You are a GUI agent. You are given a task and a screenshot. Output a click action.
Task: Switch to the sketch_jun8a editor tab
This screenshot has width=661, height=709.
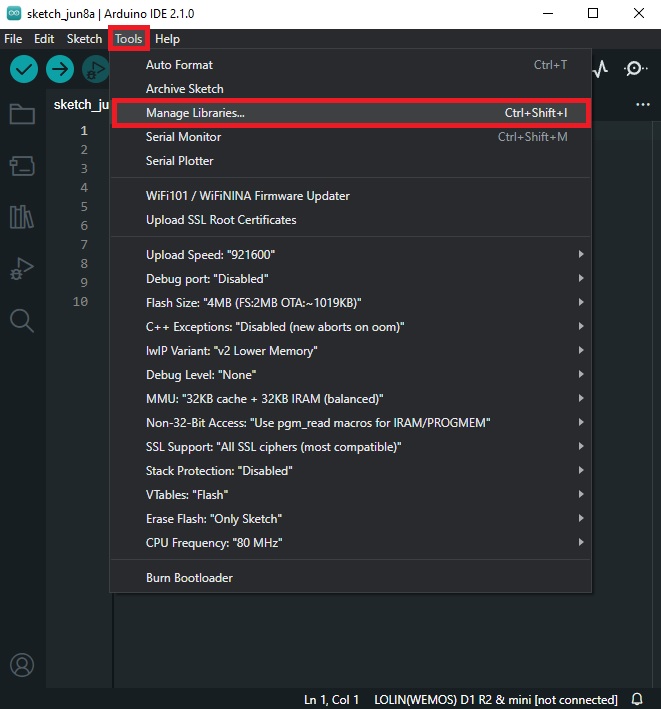80,105
